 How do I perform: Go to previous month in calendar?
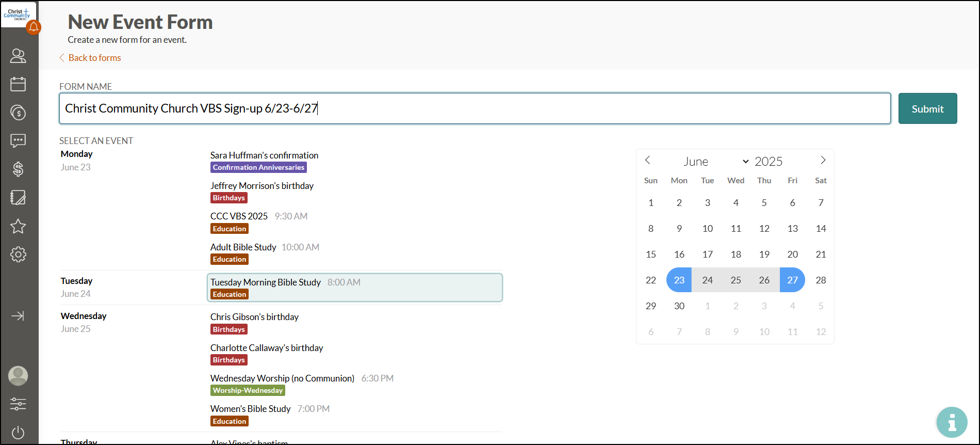pos(648,161)
